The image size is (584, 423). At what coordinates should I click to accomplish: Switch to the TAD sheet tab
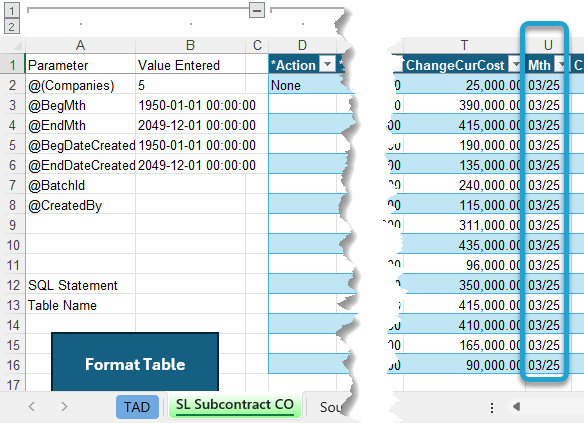click(137, 407)
